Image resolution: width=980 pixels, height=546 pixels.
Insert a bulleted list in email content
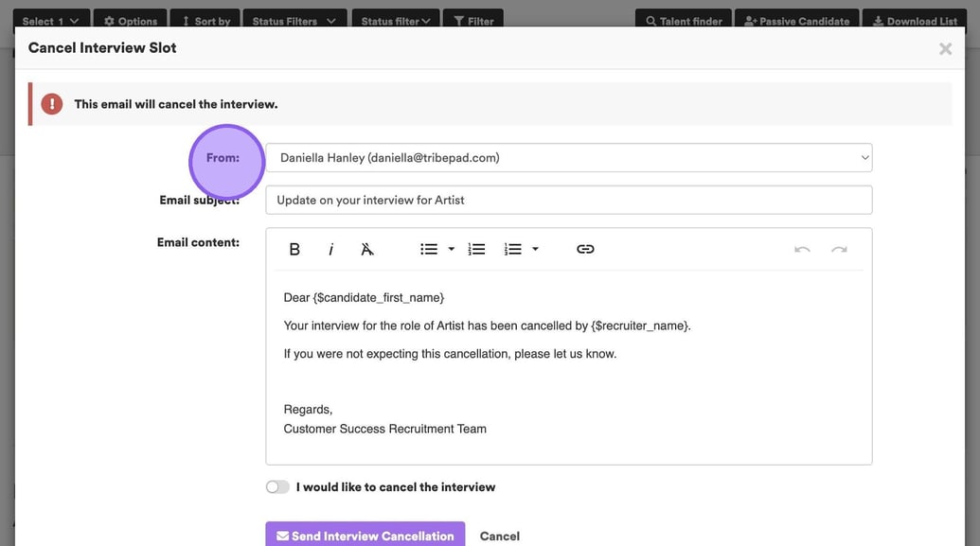pos(429,249)
